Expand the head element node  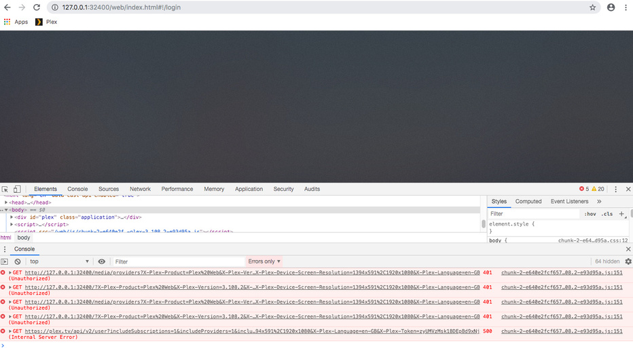pos(6,202)
